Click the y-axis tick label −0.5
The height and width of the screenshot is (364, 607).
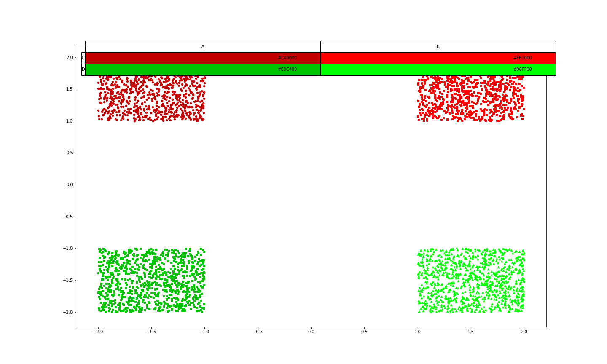tap(68, 217)
